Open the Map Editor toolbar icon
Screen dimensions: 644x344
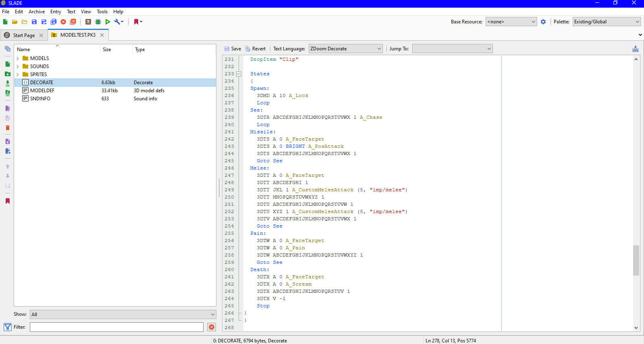pyautogui.click(x=98, y=22)
